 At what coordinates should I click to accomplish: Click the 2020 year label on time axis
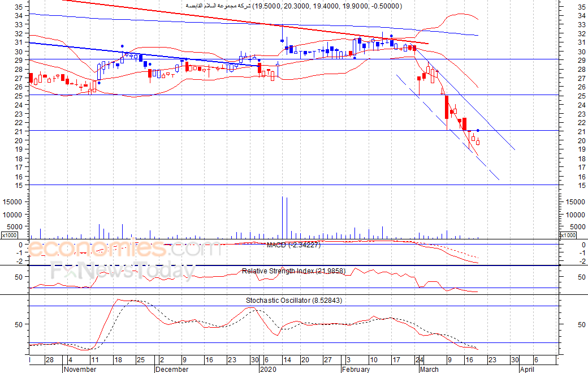267,369
